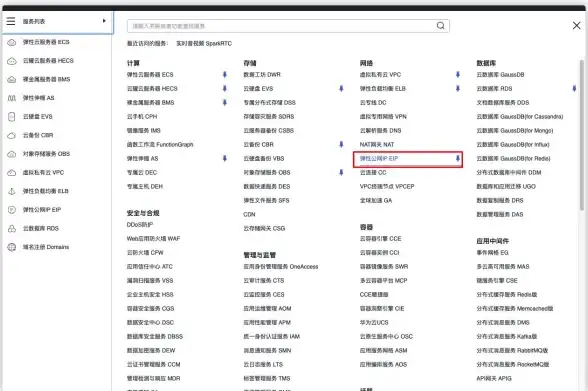Click the vertical scrollbar on the right
The width and height of the screenshot is (588, 391).
pos(582,135)
